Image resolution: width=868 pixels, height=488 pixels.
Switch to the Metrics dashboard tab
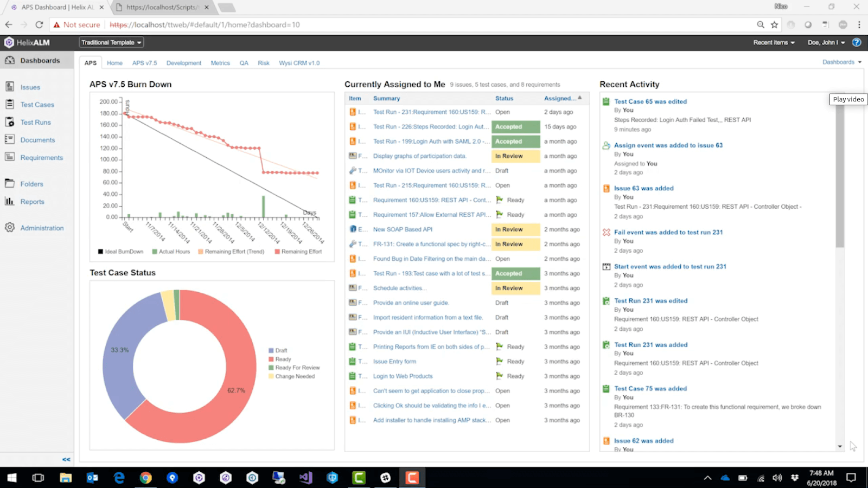(x=220, y=63)
